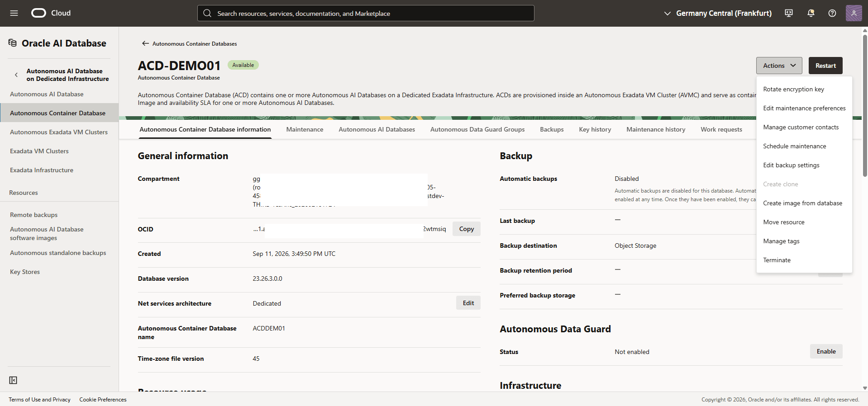
Task: Open the Autonomous Data Guard Groups tab
Action: click(x=477, y=129)
